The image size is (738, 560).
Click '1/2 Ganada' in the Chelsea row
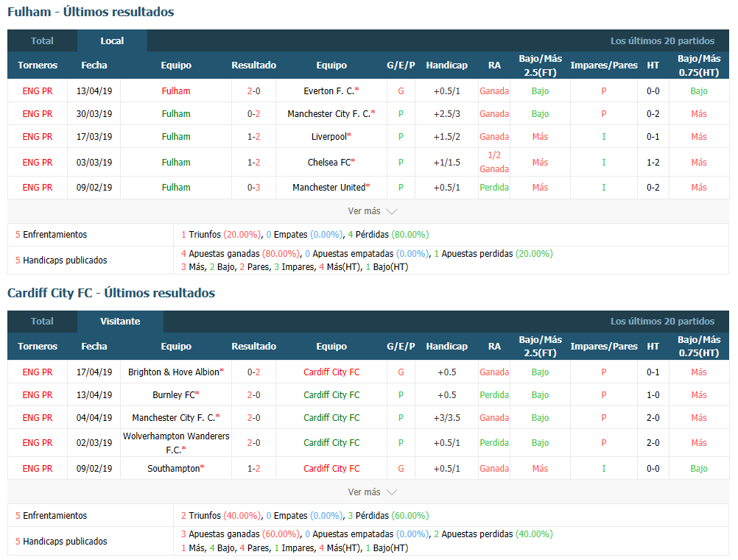(x=494, y=162)
